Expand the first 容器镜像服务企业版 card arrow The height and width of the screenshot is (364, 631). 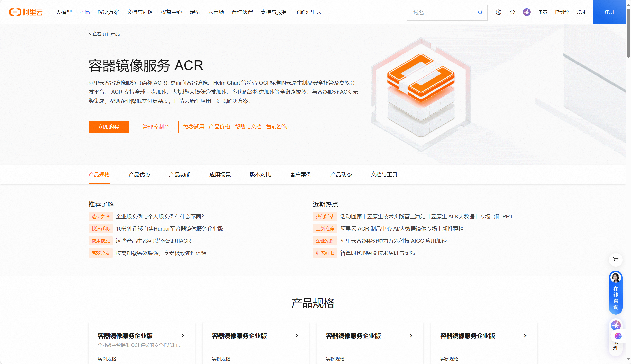pos(183,336)
